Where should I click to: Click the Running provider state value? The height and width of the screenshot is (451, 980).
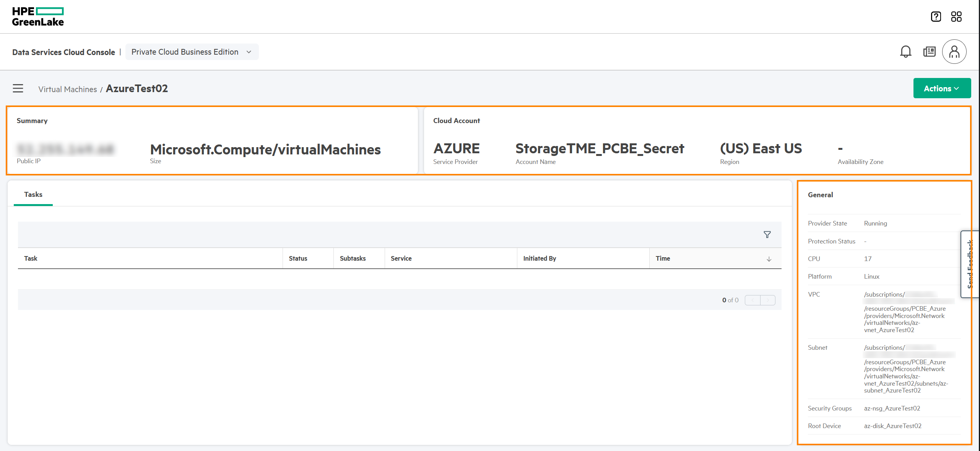(x=876, y=223)
